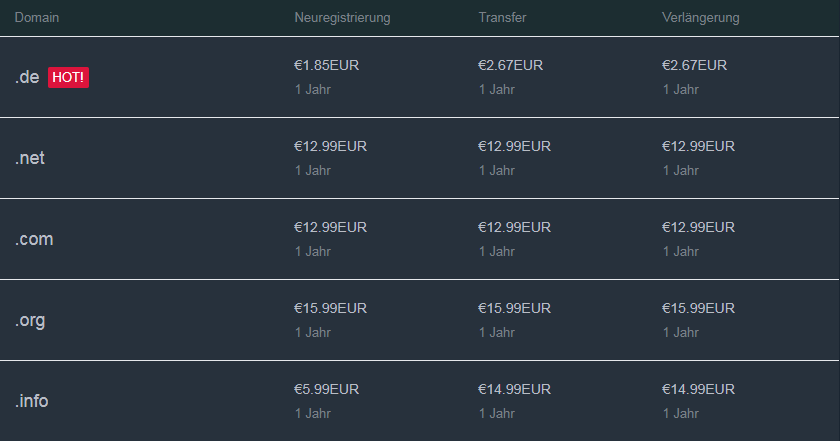Click the red HOT! badge

(x=68, y=77)
